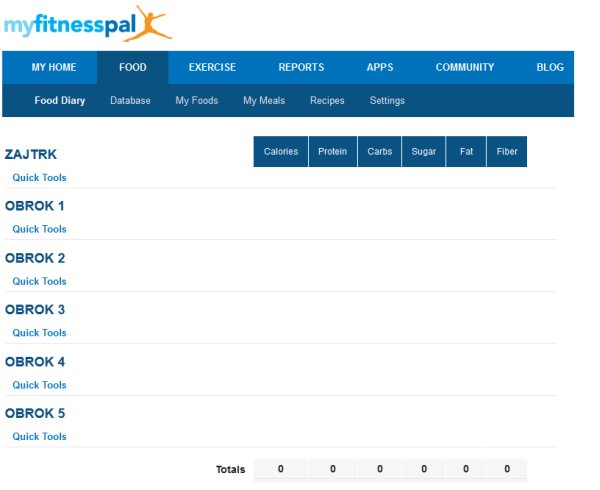Open food Settings in submenu
600x490 pixels.
(x=387, y=101)
